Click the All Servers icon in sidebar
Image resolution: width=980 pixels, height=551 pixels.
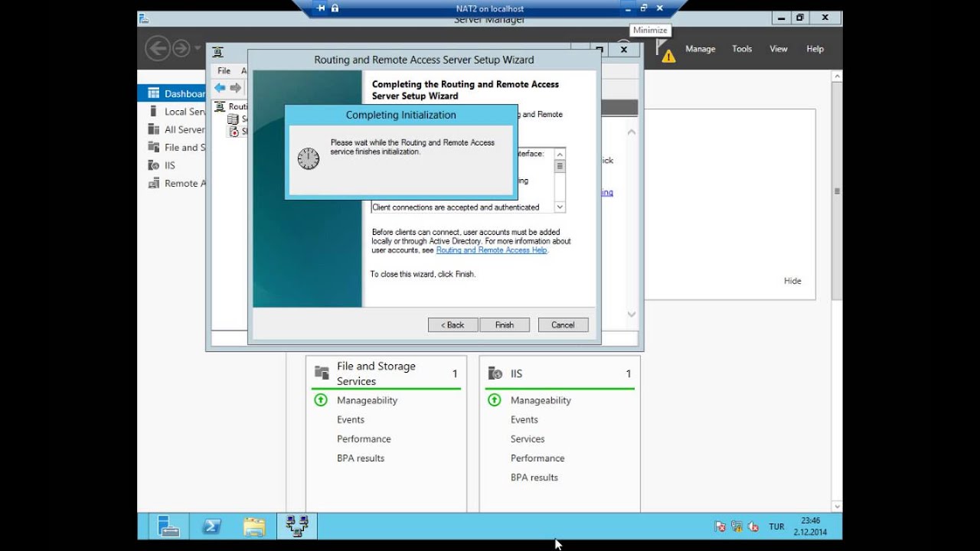click(x=153, y=129)
